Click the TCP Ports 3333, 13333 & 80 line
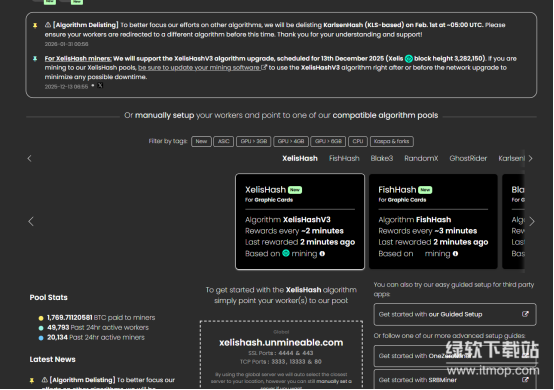Image resolution: width=554 pixels, height=390 pixels. (x=281, y=362)
